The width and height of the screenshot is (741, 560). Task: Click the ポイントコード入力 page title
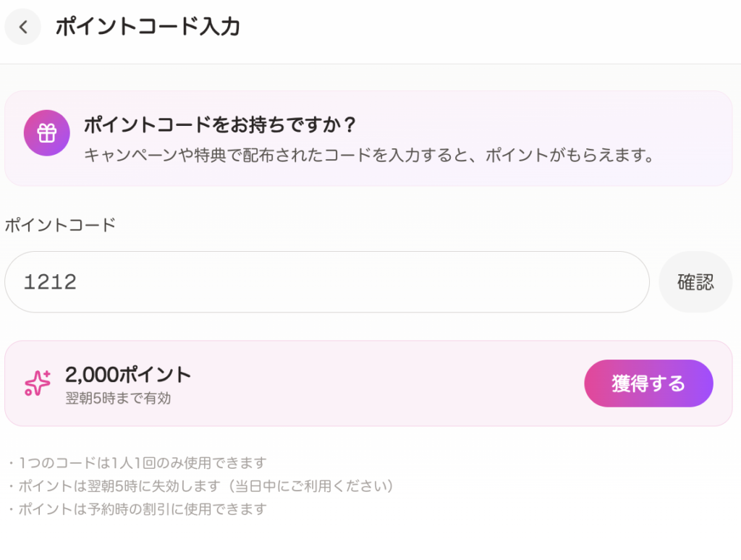pyautogui.click(x=148, y=27)
